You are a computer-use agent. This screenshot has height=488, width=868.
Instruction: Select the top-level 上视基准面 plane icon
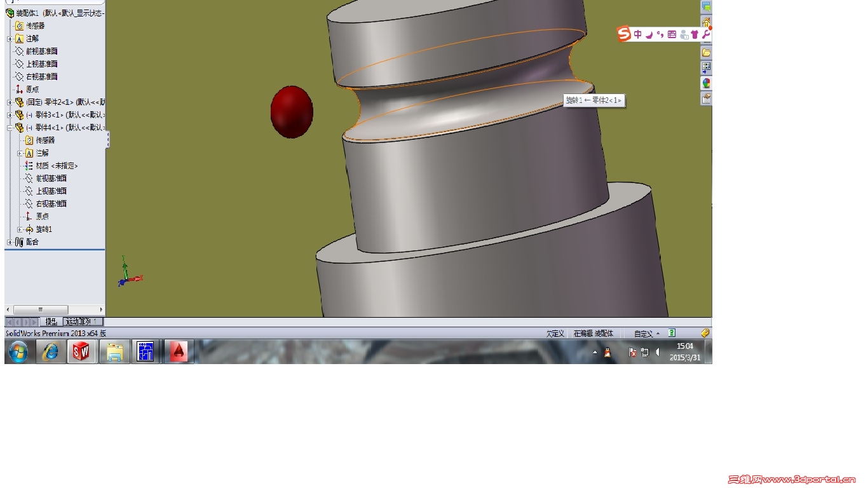click(x=19, y=64)
